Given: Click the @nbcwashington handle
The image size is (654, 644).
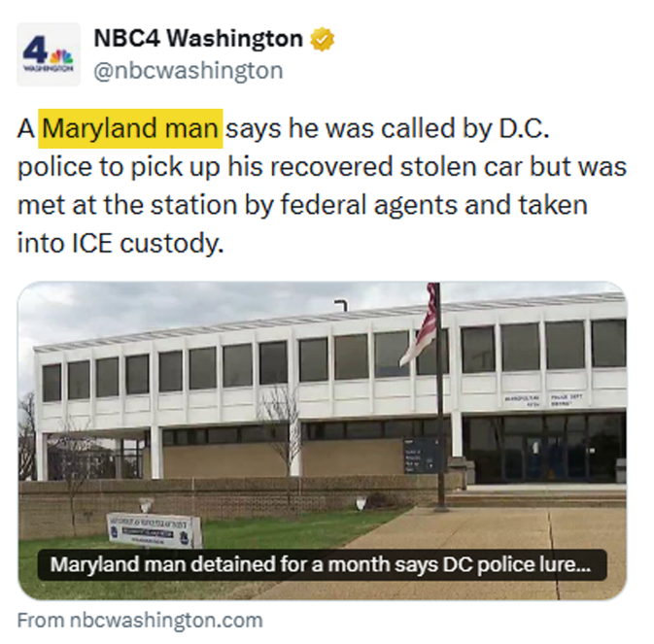Looking at the screenshot, I should [188, 70].
